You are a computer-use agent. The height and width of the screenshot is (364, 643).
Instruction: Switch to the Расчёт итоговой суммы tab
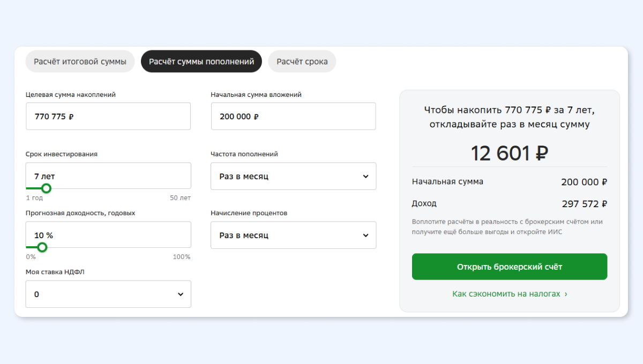pos(80,62)
